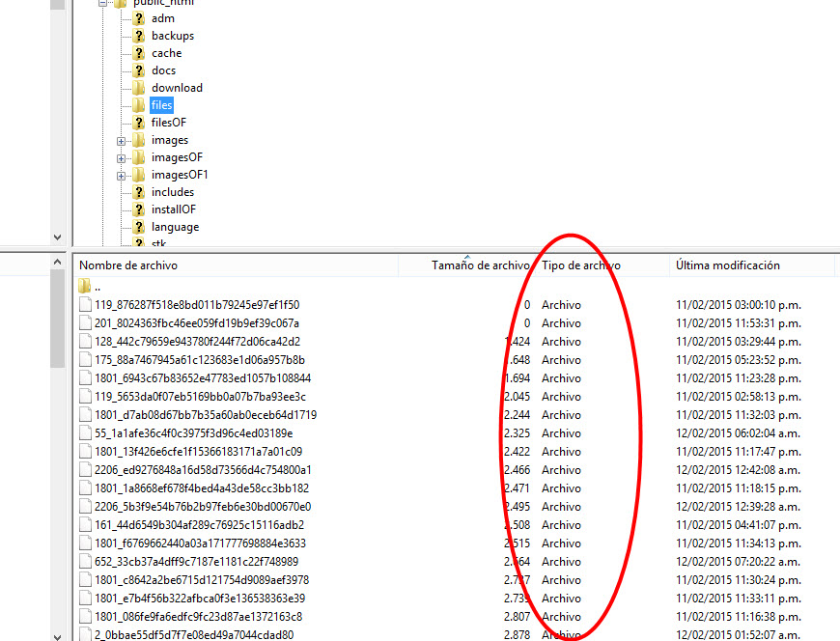
Task: Select the files folder in tree
Action: pyautogui.click(x=161, y=105)
